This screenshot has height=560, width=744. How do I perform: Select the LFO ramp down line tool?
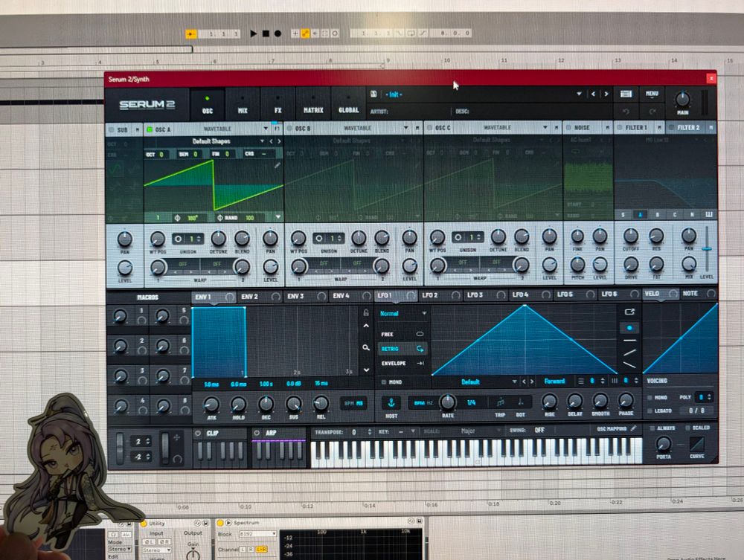coord(629,364)
